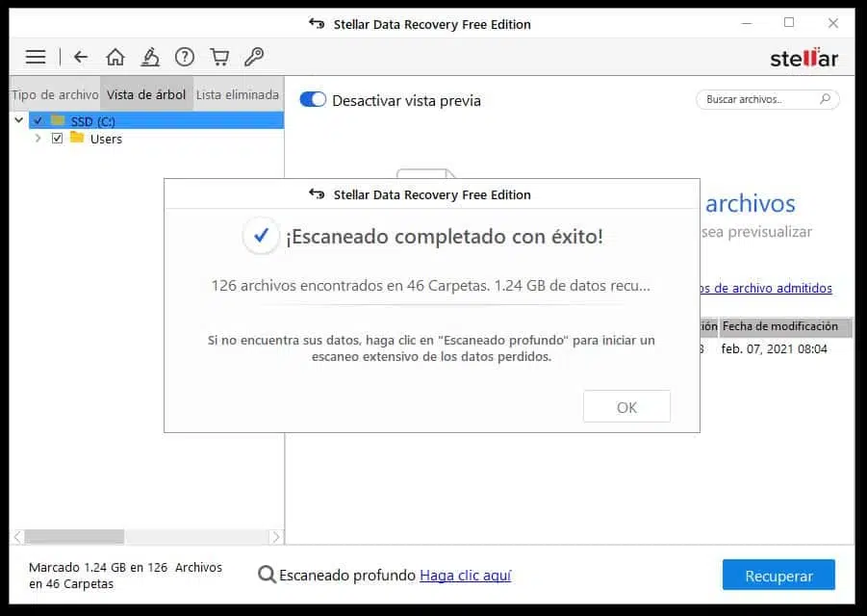Uncheck the SSD (C:) checkbox
This screenshot has width=867, height=616.
click(x=38, y=120)
